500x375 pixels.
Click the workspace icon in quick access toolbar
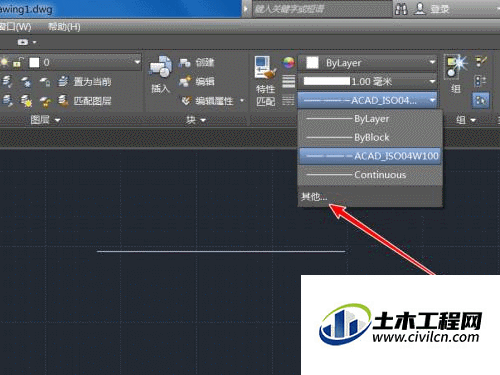pos(23,42)
